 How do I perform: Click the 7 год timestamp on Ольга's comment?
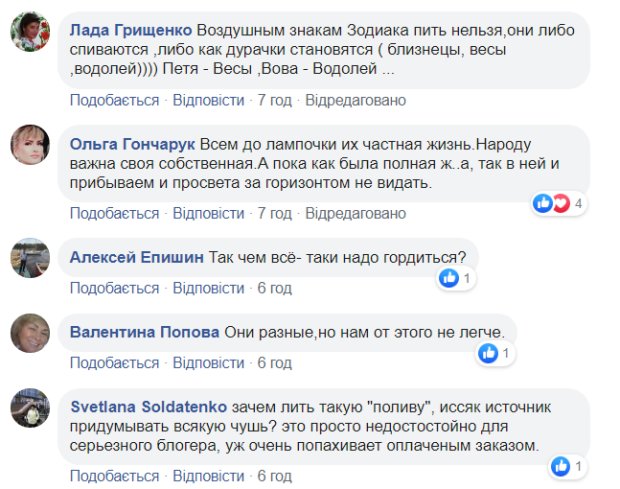pyautogui.click(x=274, y=214)
